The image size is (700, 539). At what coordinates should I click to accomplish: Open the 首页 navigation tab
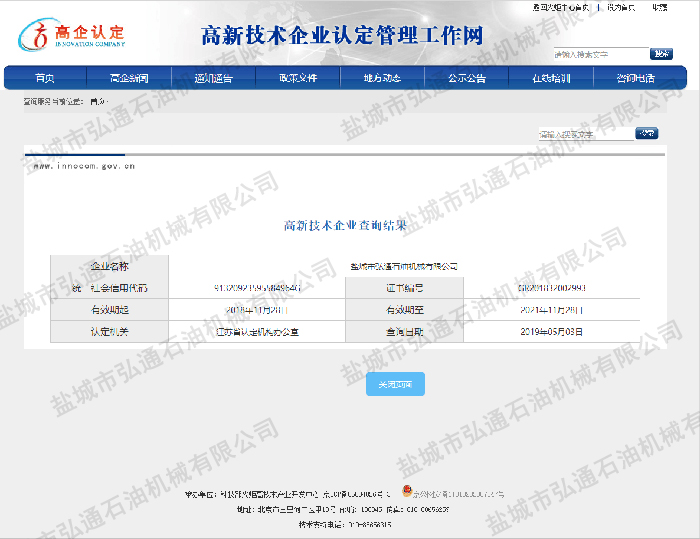tap(45, 78)
